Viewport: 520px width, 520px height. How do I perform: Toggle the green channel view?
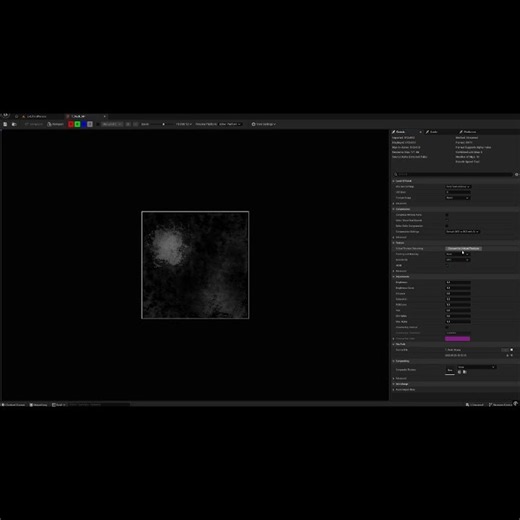(x=77, y=124)
